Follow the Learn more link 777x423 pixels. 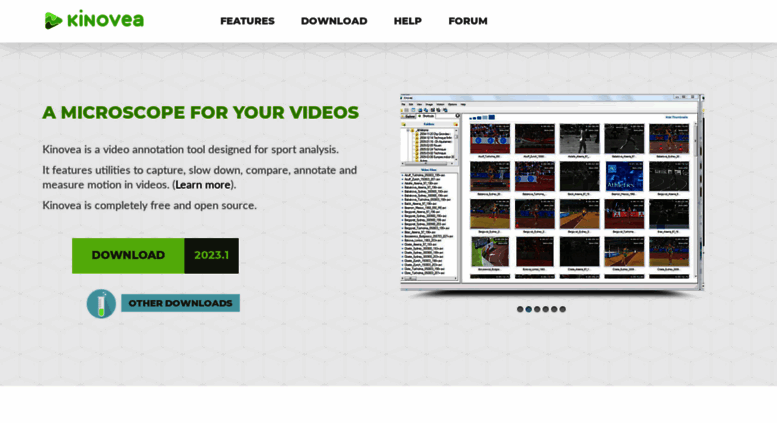(203, 185)
